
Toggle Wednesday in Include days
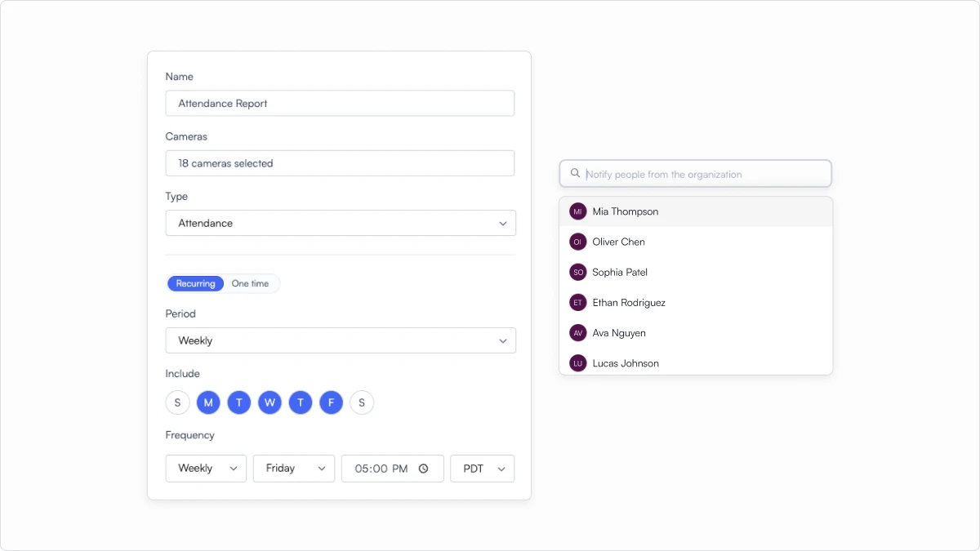click(269, 402)
